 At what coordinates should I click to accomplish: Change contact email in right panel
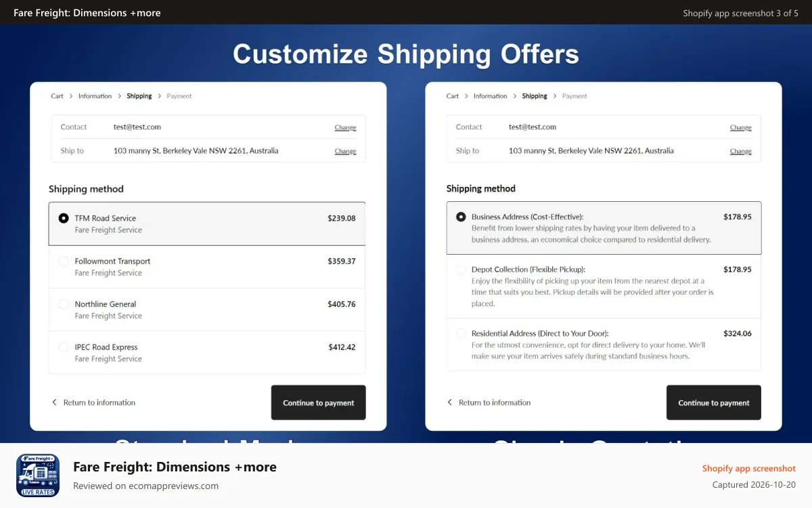pyautogui.click(x=740, y=127)
